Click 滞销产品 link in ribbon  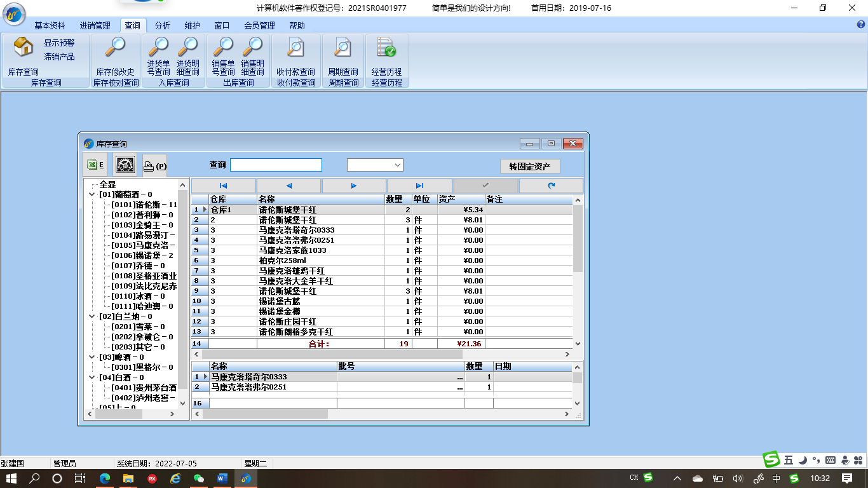pyautogui.click(x=59, y=57)
